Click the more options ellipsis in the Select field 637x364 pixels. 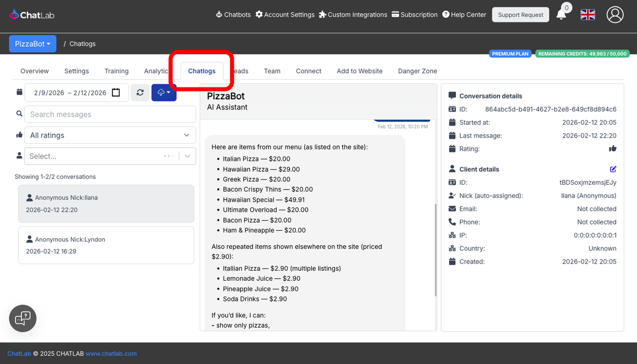point(168,156)
